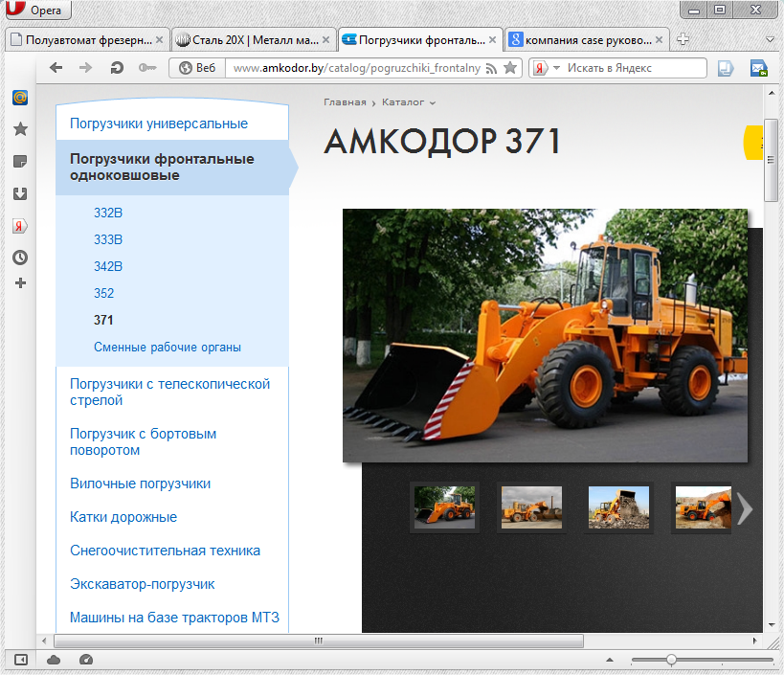Close the Полуавтомат фрезерн... tab

click(159, 40)
